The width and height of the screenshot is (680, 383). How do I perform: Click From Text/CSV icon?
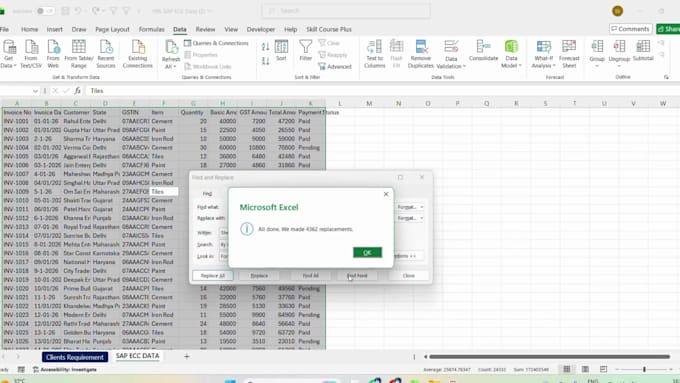coord(31,54)
